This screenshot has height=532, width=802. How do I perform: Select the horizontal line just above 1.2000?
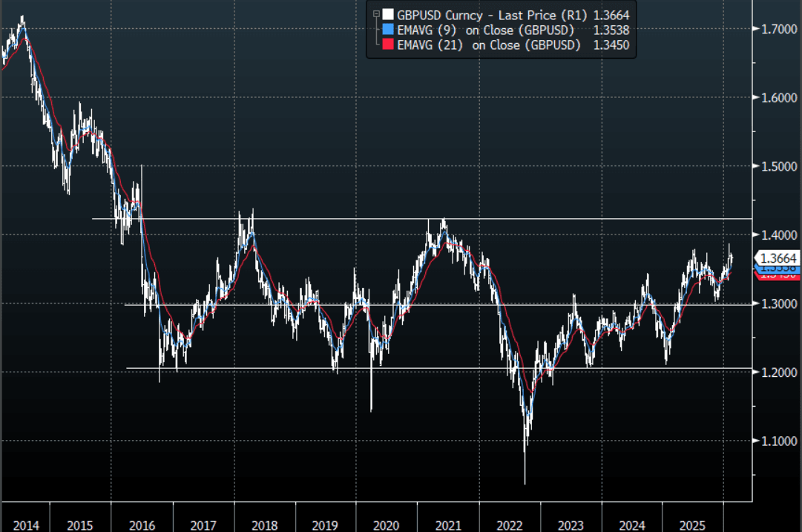[x=439, y=368]
